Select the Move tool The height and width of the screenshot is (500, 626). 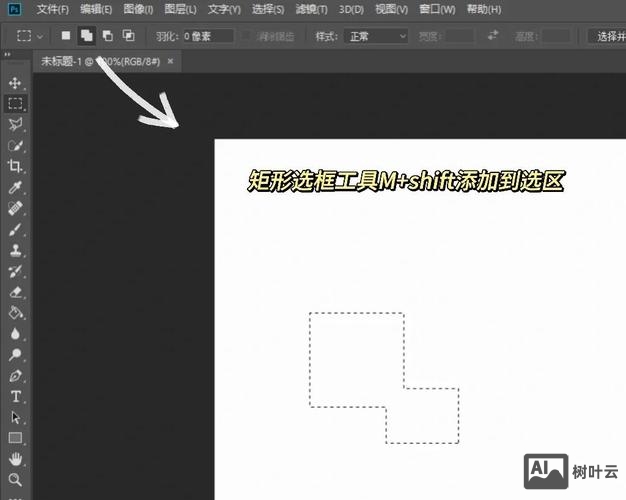tap(15, 83)
